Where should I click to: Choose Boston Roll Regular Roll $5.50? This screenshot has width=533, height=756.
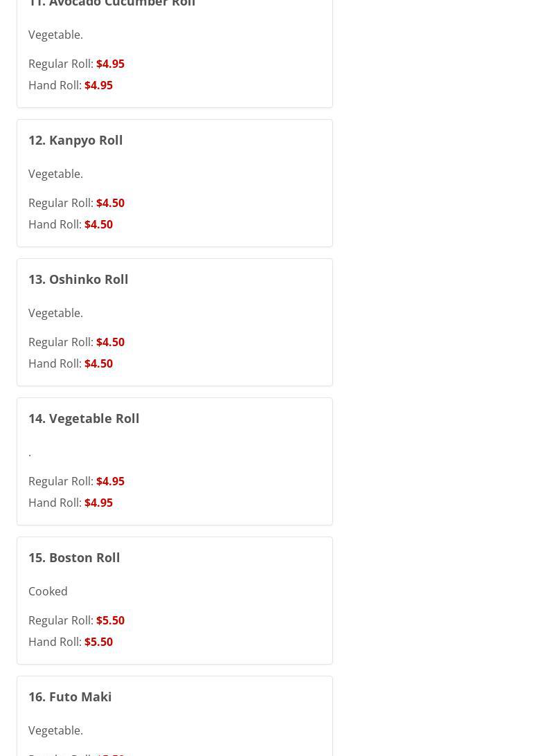pos(110,620)
